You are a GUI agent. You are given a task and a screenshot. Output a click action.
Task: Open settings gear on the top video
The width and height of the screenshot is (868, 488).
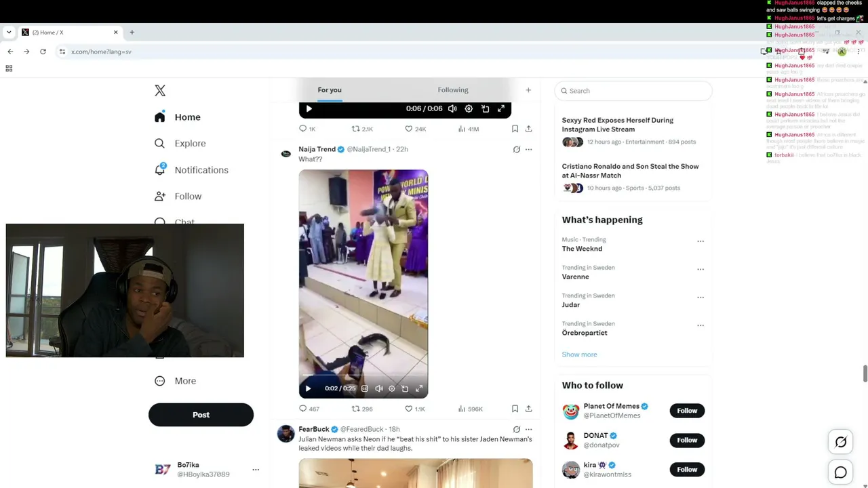(x=469, y=108)
